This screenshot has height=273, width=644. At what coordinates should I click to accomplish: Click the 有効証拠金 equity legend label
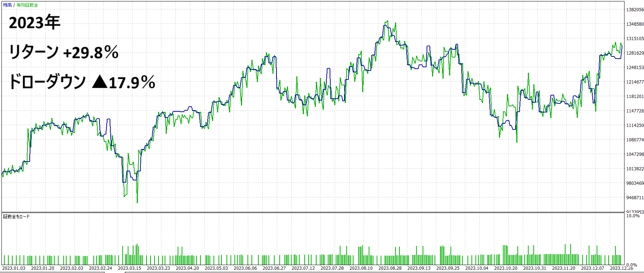tap(27, 5)
